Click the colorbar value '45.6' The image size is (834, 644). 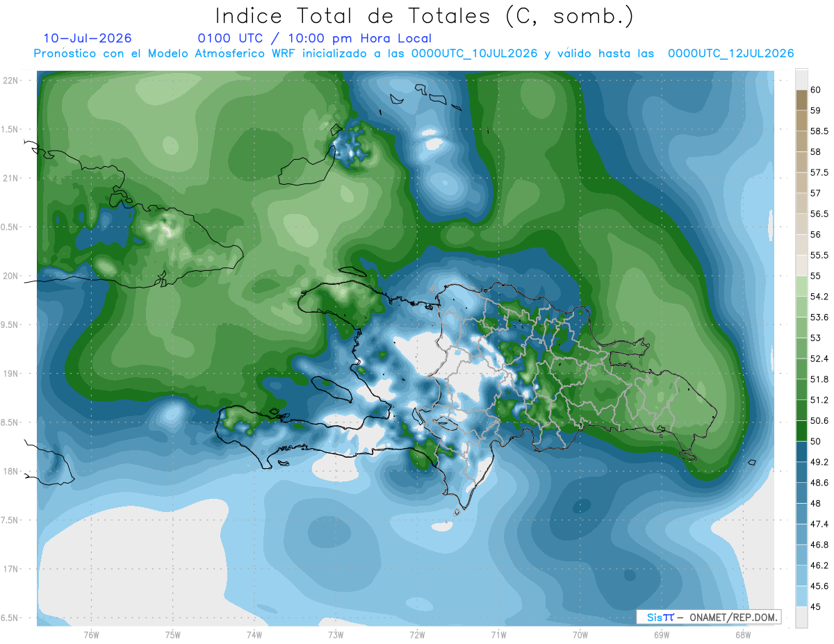tap(819, 587)
